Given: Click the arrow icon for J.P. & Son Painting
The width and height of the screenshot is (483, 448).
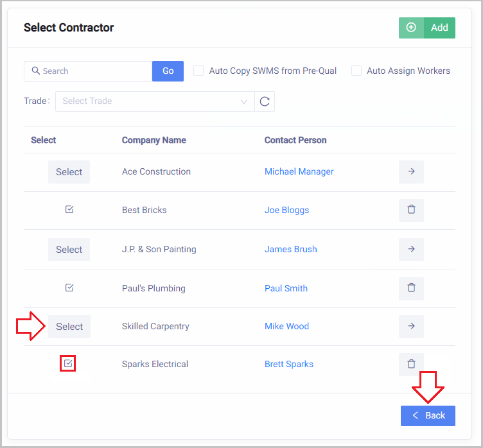Looking at the screenshot, I should [x=411, y=249].
